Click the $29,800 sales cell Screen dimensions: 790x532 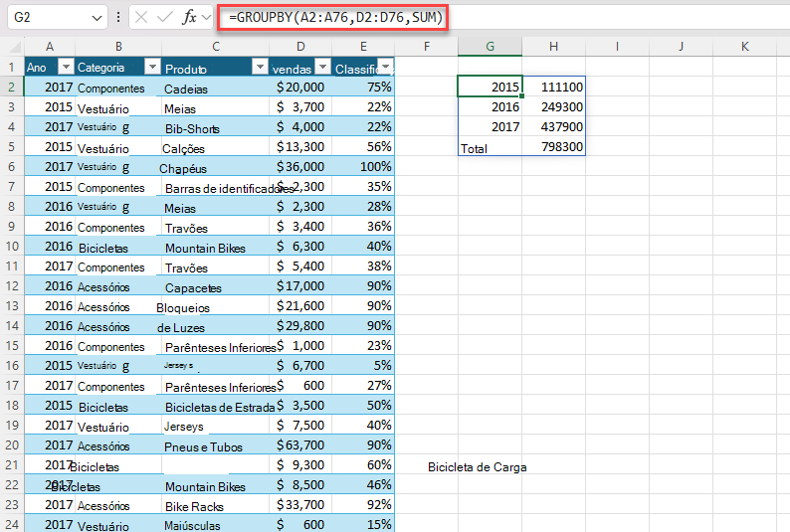point(300,325)
